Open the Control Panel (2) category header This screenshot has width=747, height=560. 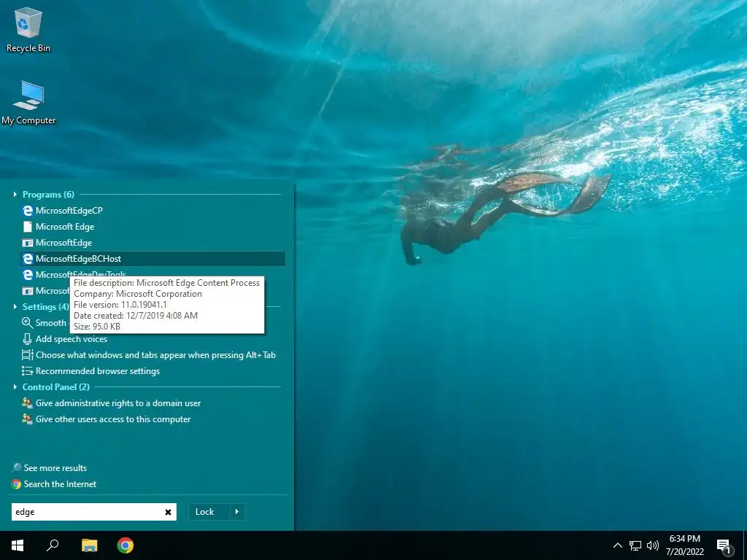(x=55, y=387)
